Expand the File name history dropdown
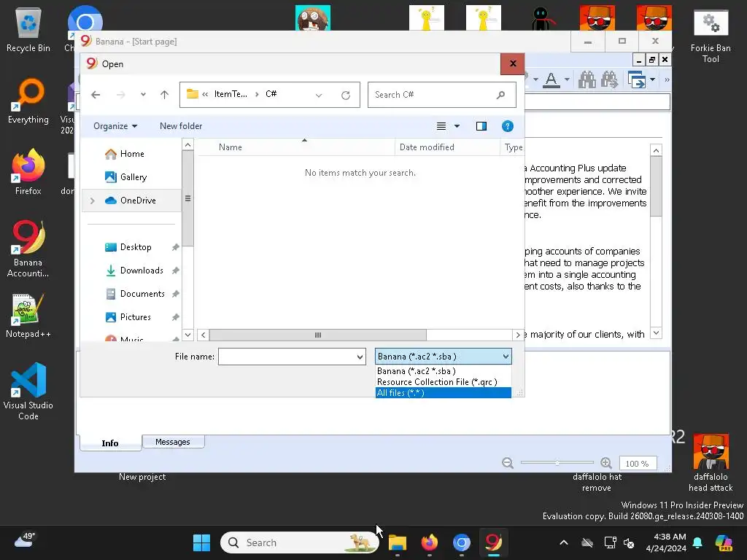 coord(360,357)
